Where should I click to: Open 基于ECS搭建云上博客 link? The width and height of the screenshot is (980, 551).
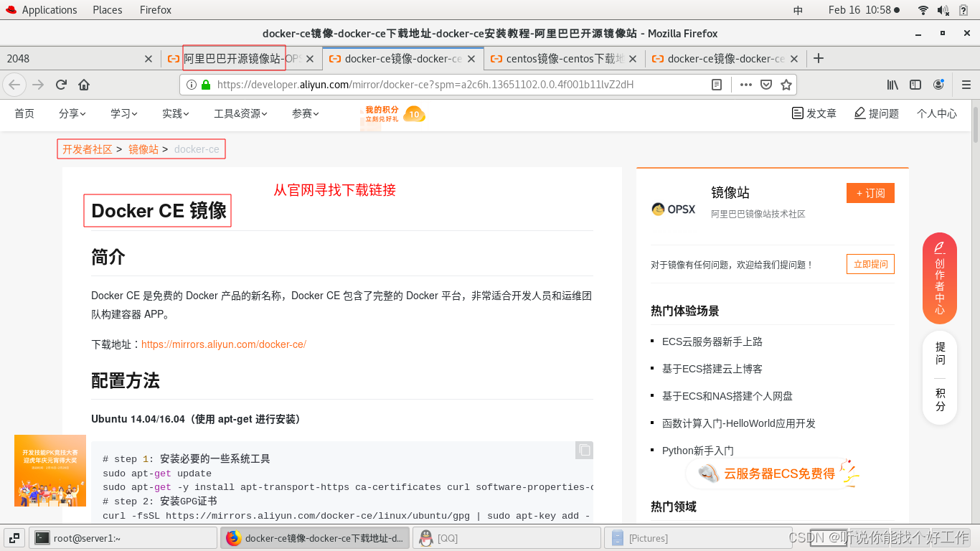tap(712, 369)
